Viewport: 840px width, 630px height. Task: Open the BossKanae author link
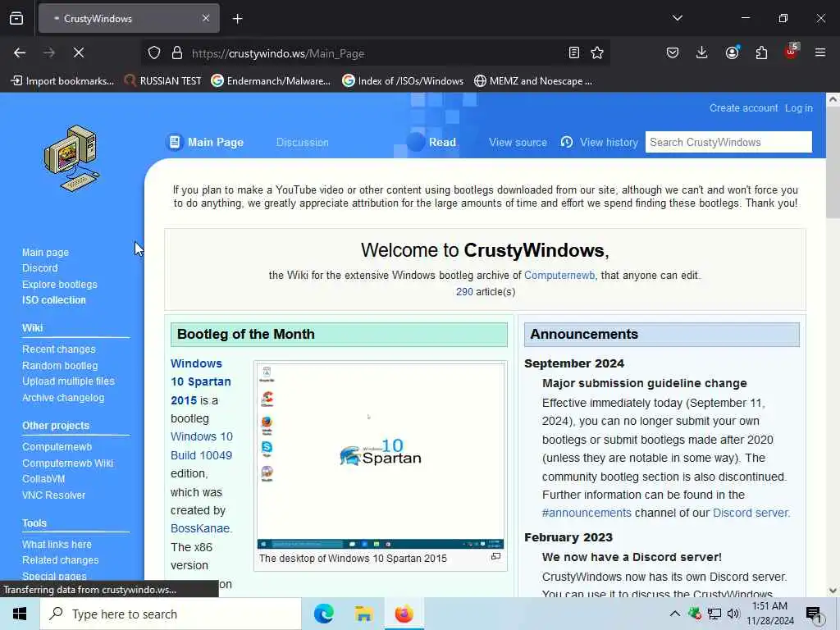click(x=200, y=529)
